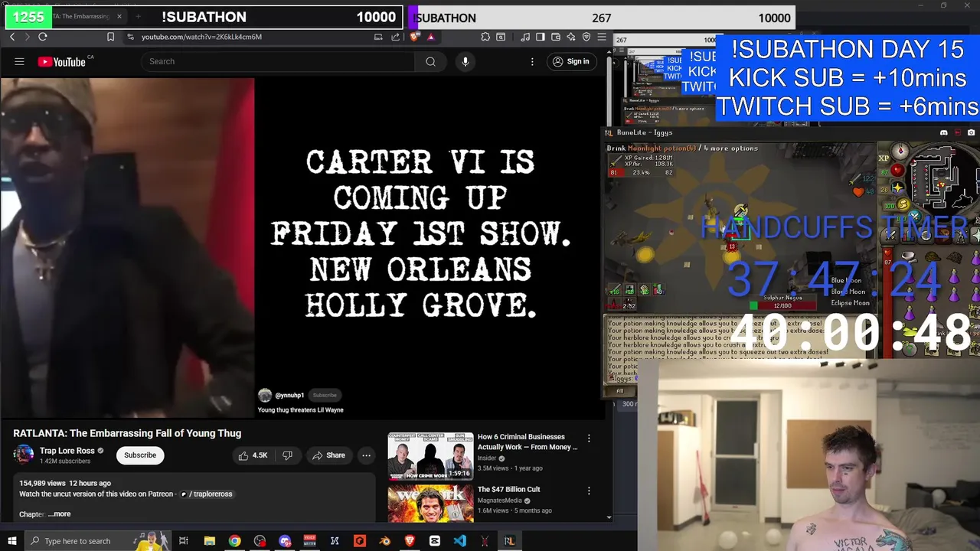Close the RATLANTA browser tab
The image size is (980, 551).
click(x=119, y=16)
